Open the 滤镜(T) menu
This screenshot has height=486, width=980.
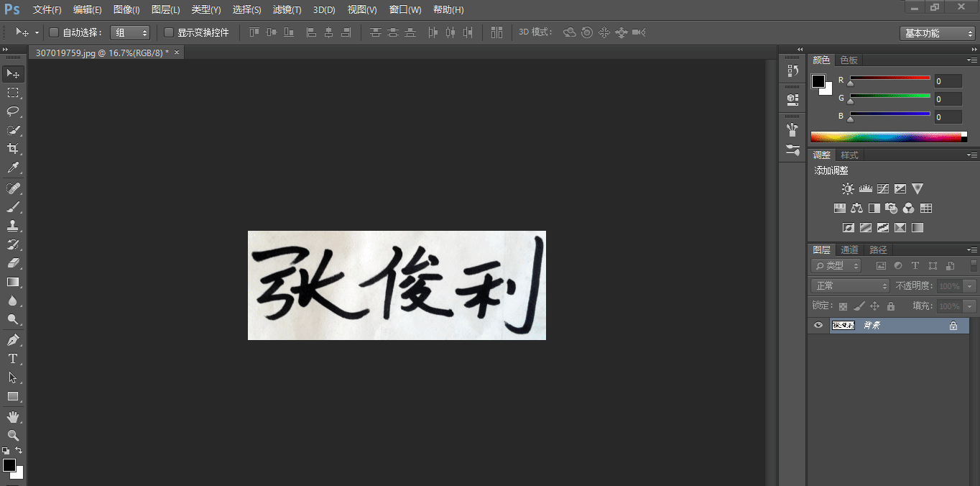tap(287, 10)
